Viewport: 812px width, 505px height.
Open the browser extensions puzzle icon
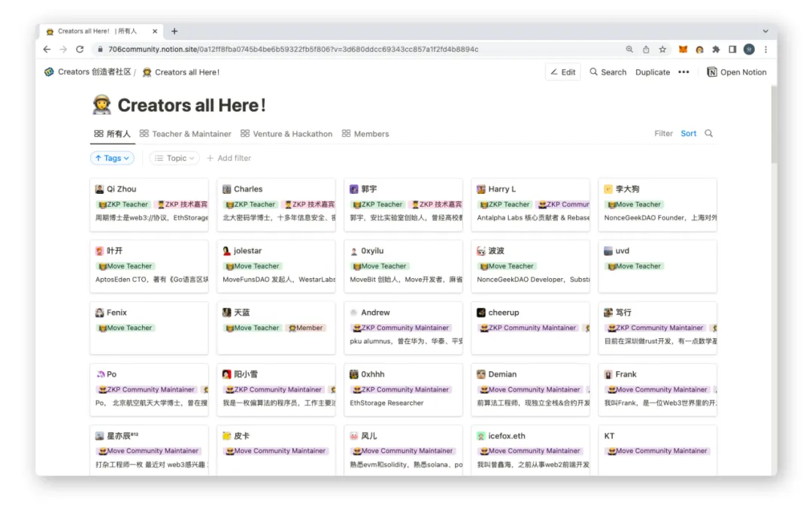tap(716, 49)
